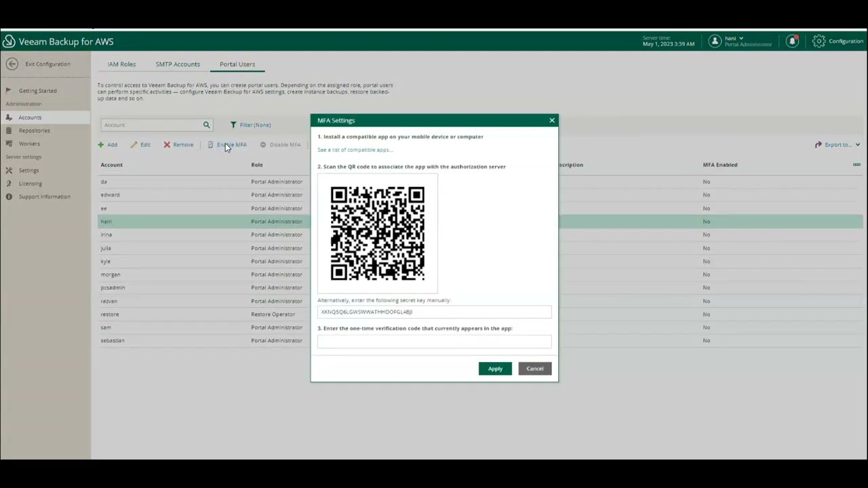
Task: Click the Apply button
Action: point(495,369)
